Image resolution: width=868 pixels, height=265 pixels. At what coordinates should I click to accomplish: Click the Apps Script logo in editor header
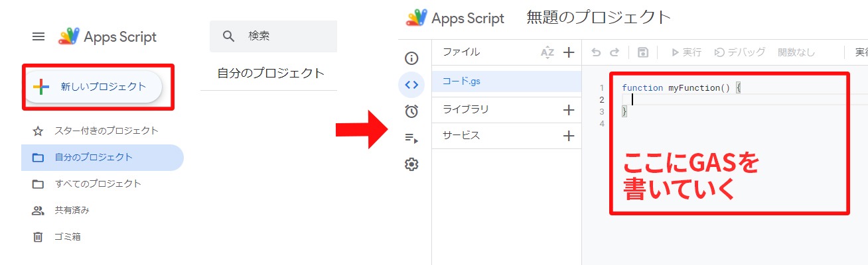click(x=456, y=18)
